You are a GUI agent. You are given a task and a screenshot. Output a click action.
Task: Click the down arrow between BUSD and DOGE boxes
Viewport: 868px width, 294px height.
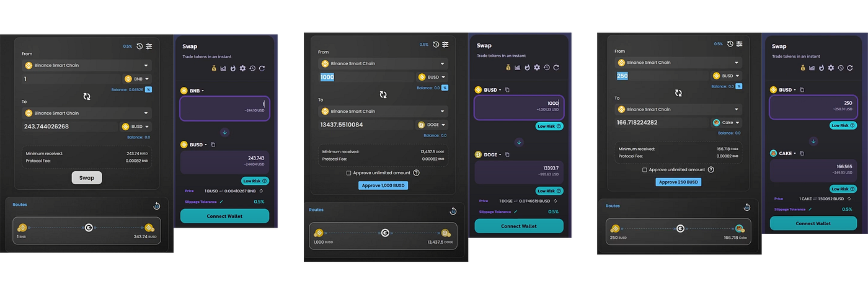[519, 142]
